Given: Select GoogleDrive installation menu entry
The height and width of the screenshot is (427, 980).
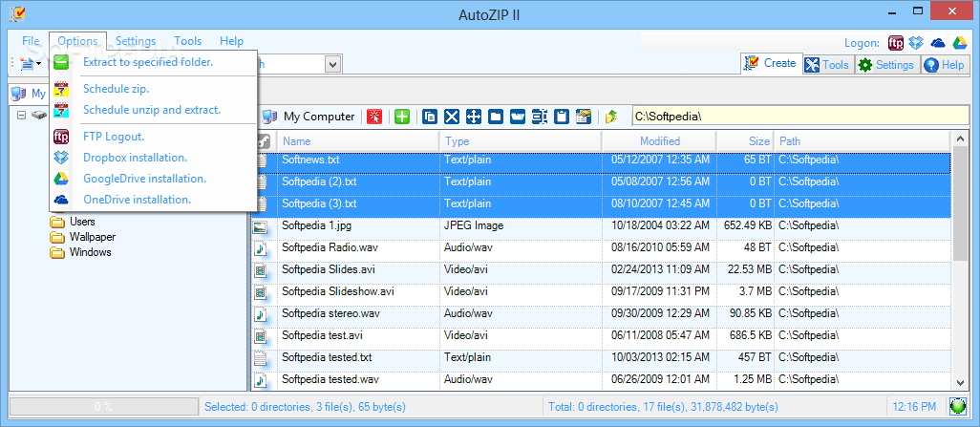Looking at the screenshot, I should [x=145, y=179].
